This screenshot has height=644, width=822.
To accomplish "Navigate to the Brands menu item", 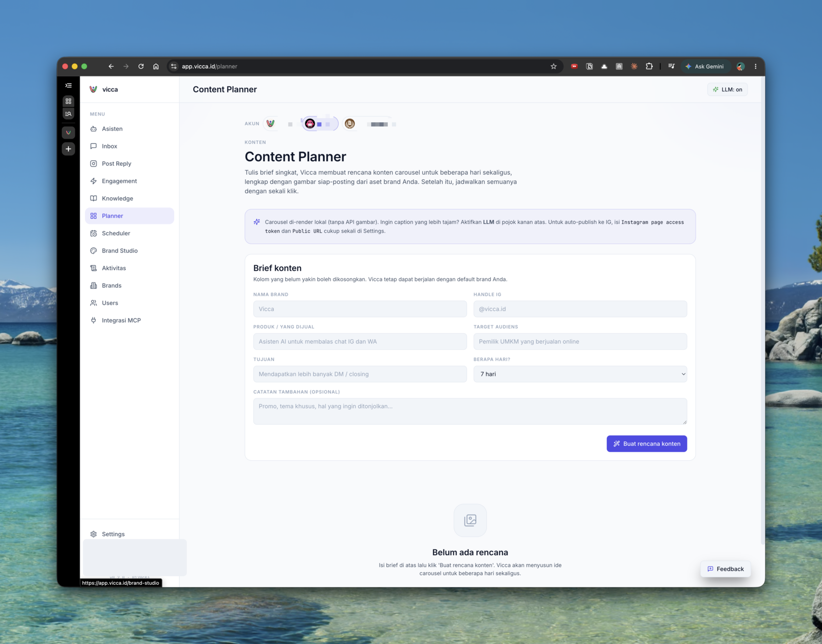I will pyautogui.click(x=129, y=286).
